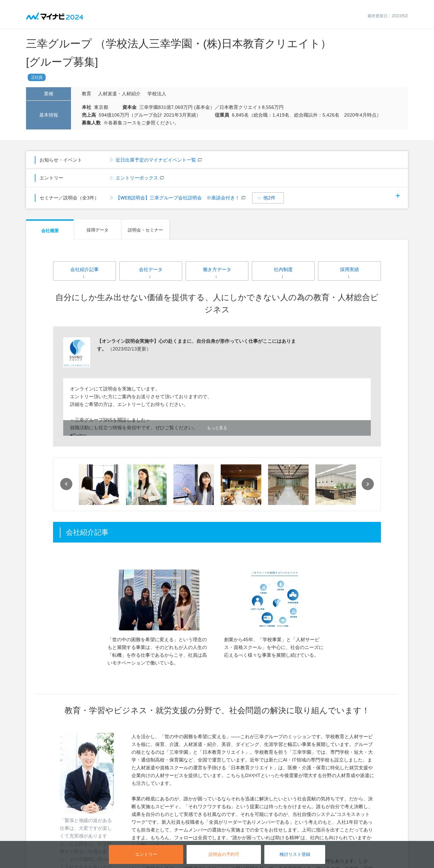Open carousel photo of cafe lounge interior
The width and height of the screenshot is (434, 868).
pyautogui.click(x=241, y=485)
